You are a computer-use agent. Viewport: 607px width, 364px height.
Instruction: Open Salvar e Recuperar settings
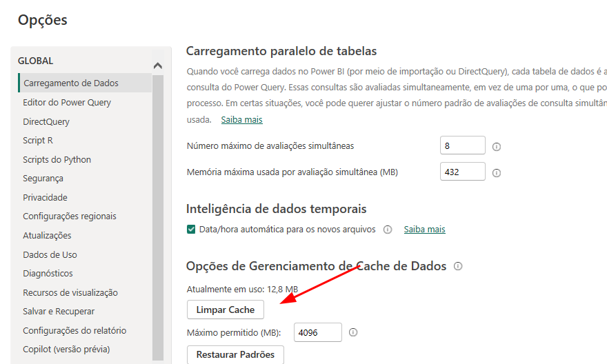(59, 312)
